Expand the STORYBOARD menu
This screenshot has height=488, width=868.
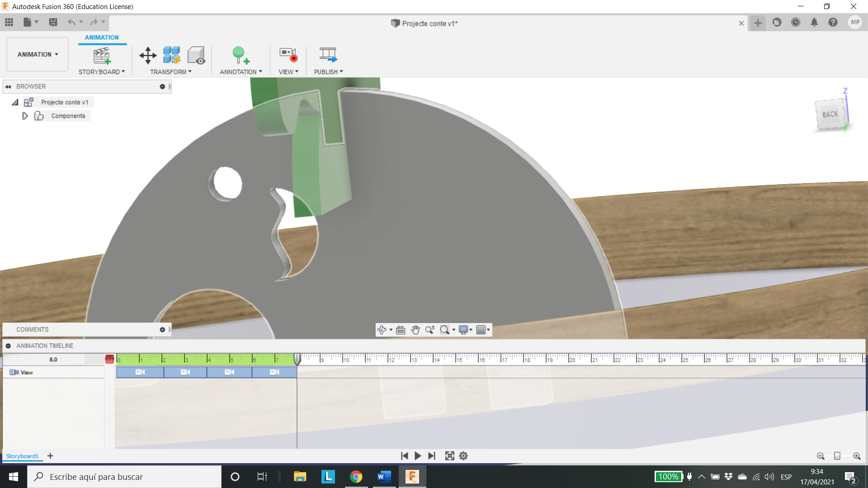[x=102, y=72]
